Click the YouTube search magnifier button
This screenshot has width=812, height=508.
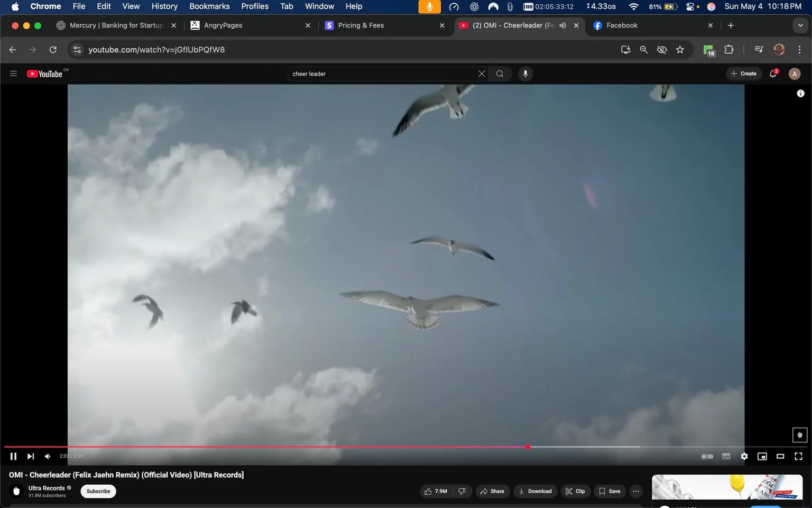500,74
